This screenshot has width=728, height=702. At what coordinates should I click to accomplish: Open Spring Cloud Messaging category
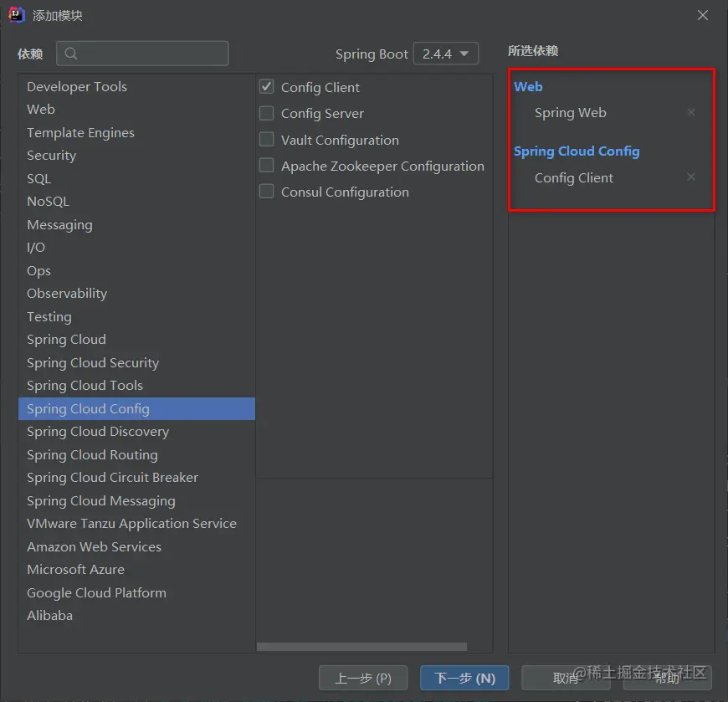coord(136,500)
